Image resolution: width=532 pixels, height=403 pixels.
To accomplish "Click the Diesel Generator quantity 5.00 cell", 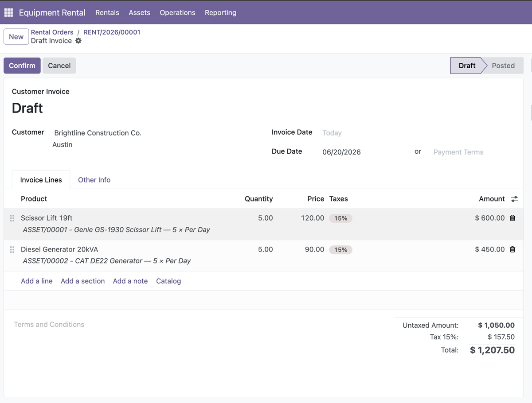I will (x=266, y=249).
